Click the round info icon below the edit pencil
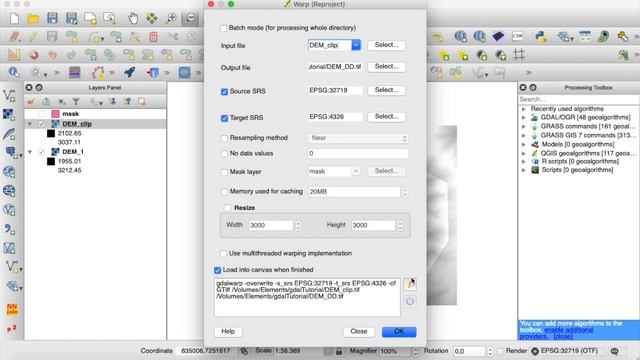This screenshot has width=640, height=360. (410, 302)
